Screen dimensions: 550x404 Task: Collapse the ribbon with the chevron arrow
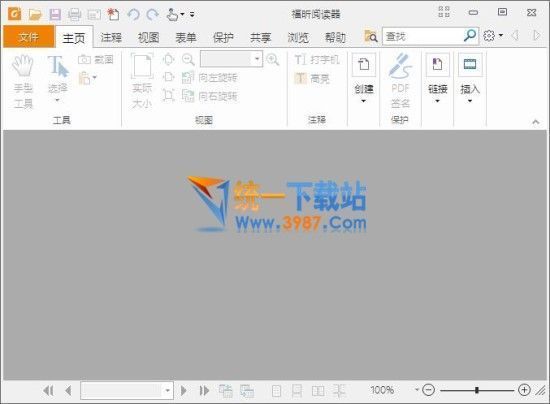(x=535, y=122)
